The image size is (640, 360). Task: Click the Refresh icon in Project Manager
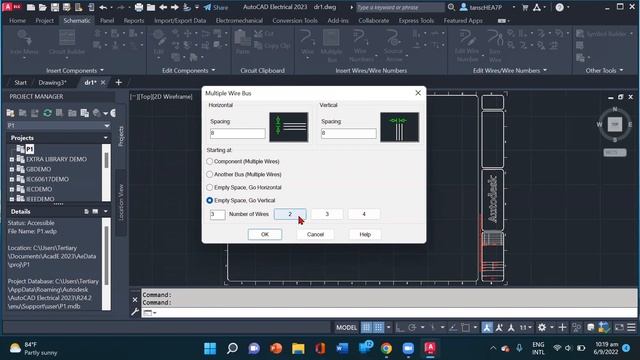47,113
